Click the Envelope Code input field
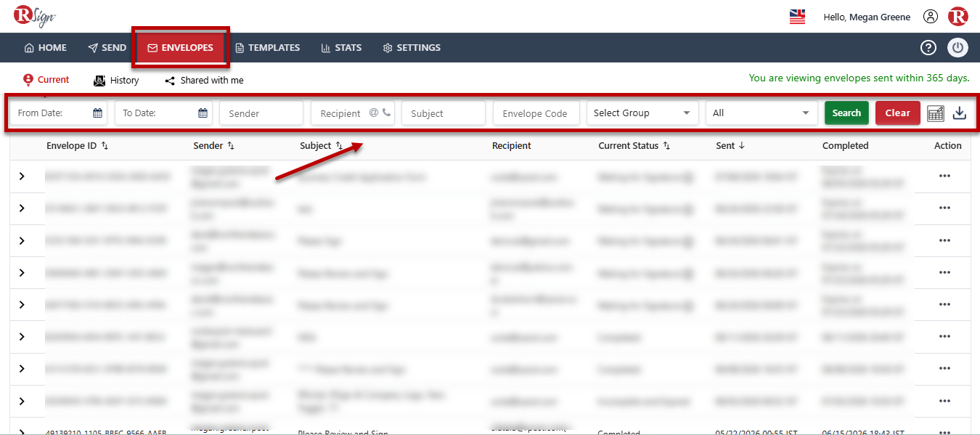 536,113
